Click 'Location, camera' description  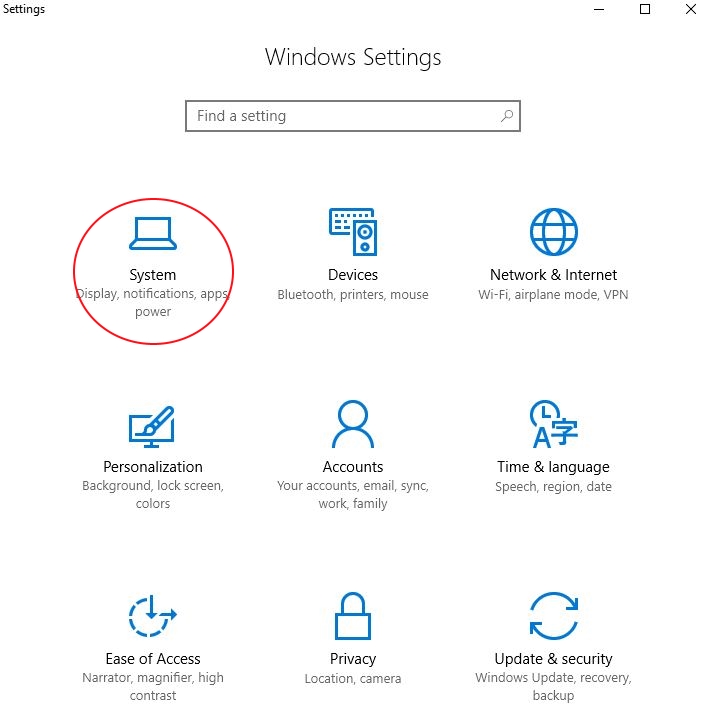[x=353, y=679]
